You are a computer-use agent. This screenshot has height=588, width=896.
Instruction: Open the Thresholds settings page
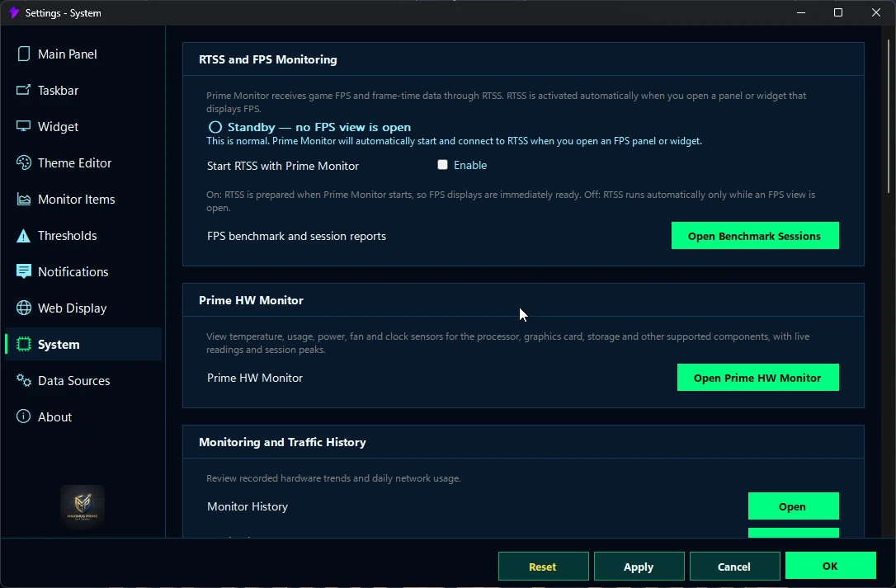(x=83, y=235)
